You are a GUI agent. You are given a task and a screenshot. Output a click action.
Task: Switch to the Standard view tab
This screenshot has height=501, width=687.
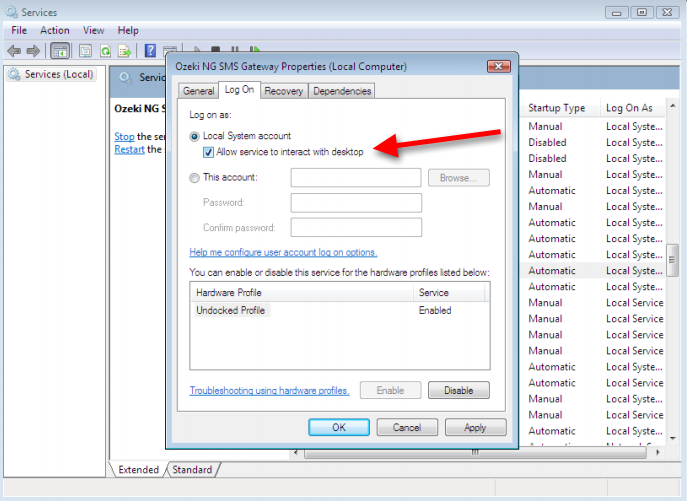coord(192,469)
